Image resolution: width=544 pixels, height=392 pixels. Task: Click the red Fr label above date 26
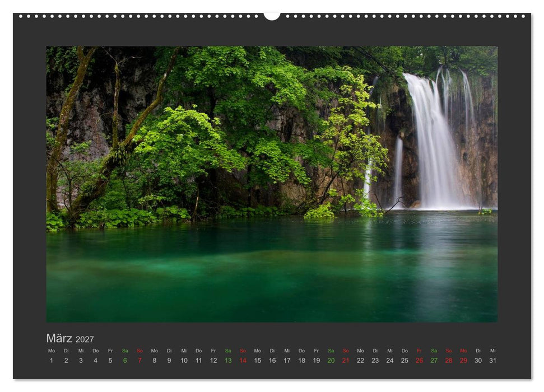420,351
